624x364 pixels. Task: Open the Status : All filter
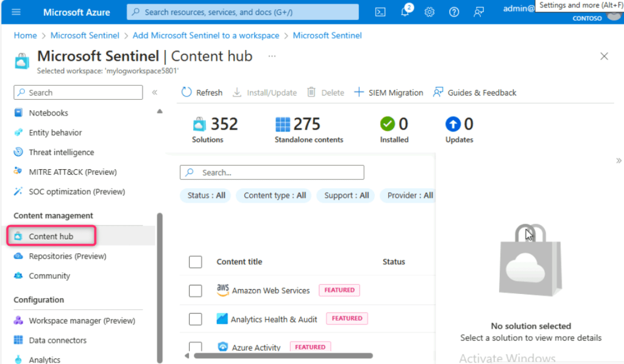click(206, 195)
